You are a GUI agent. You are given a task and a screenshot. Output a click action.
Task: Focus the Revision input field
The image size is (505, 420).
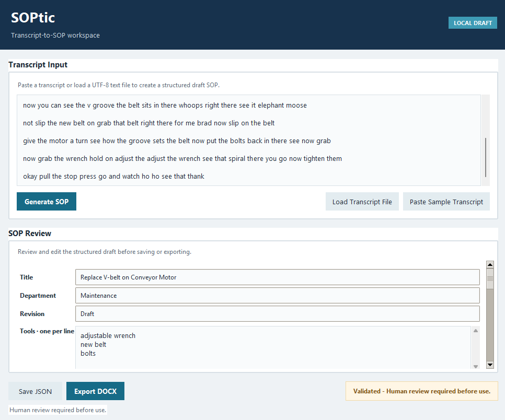point(277,314)
